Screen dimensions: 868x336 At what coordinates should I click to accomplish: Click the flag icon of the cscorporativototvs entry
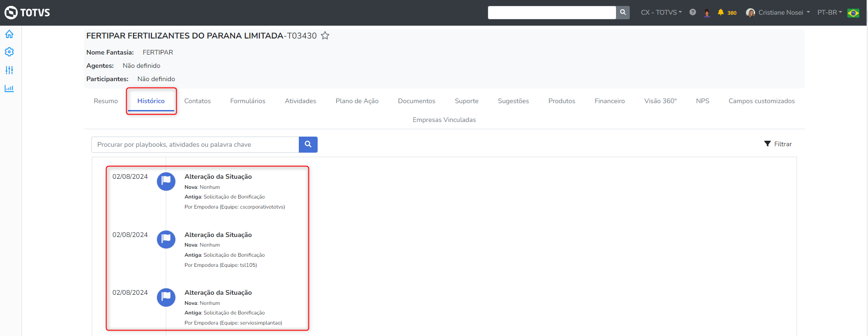(x=166, y=181)
